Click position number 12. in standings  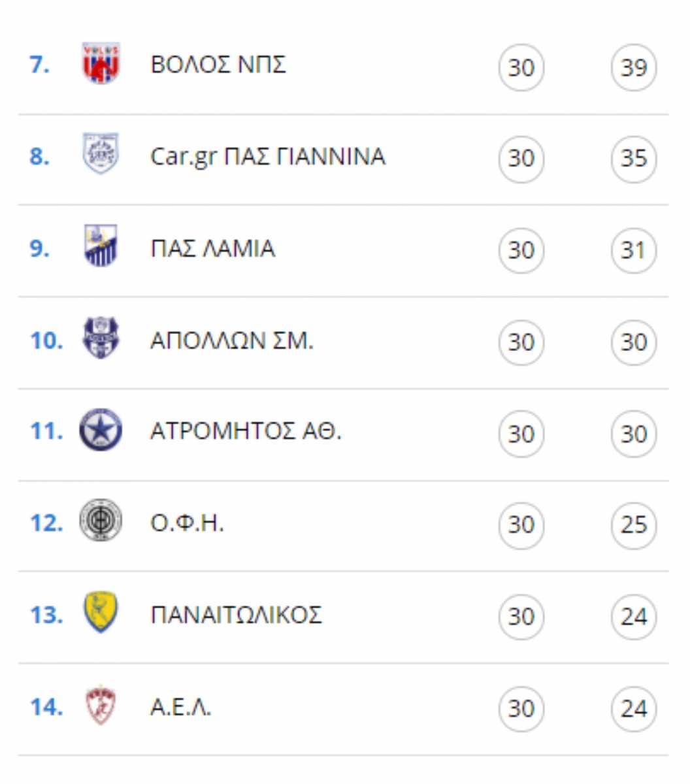coord(46,523)
